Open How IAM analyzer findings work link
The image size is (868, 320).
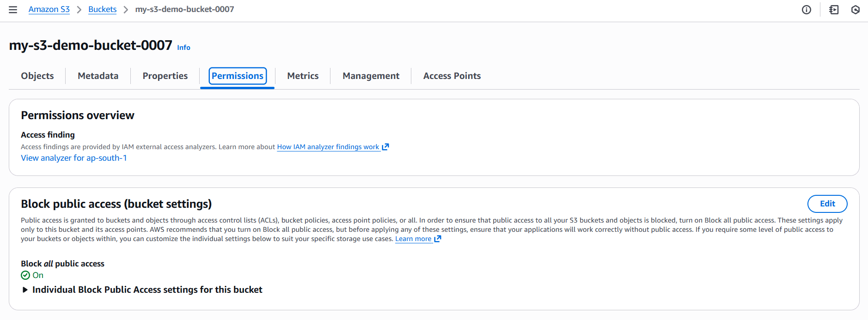[x=328, y=147]
